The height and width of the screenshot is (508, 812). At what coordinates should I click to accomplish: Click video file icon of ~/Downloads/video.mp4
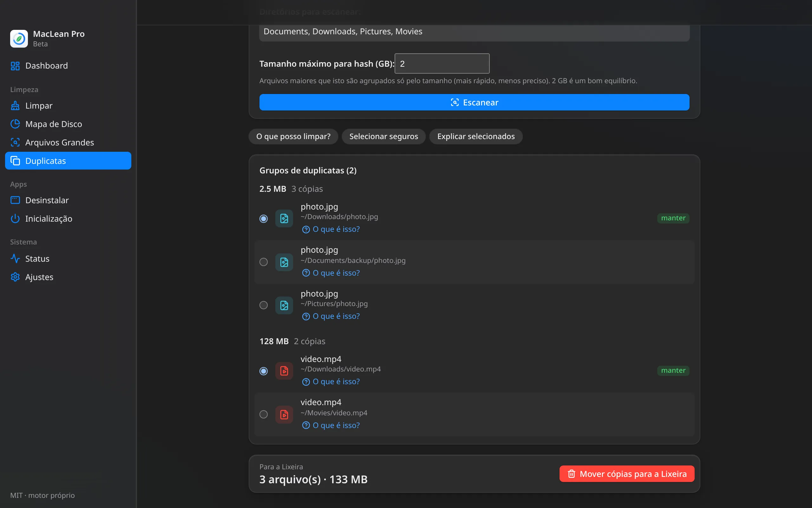[x=284, y=371]
